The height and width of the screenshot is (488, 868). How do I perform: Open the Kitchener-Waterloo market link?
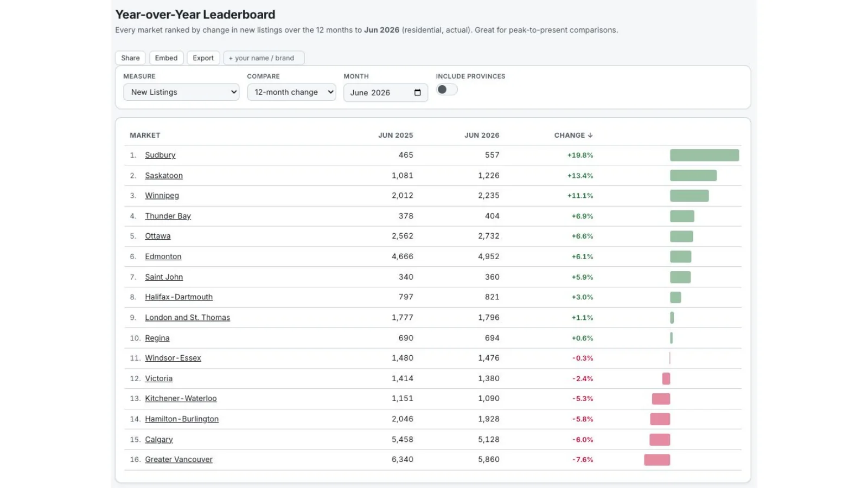181,399
